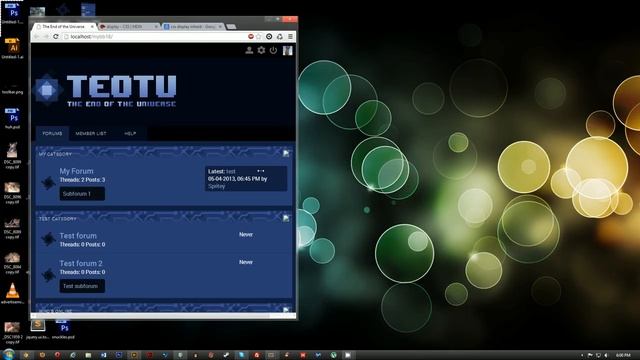Click the taskbar clock

point(623,356)
